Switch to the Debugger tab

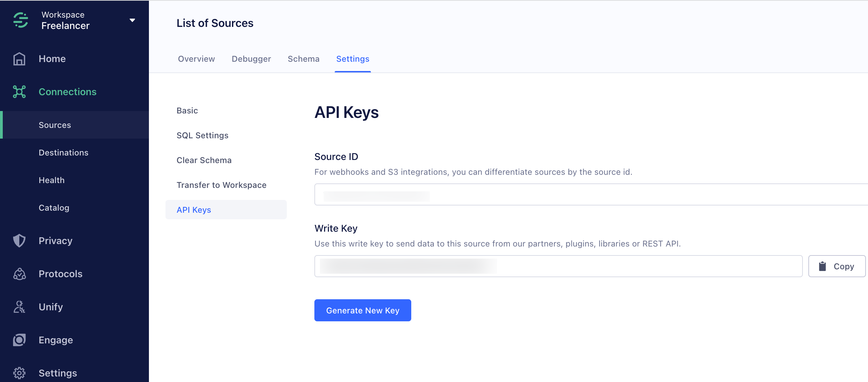coord(251,59)
